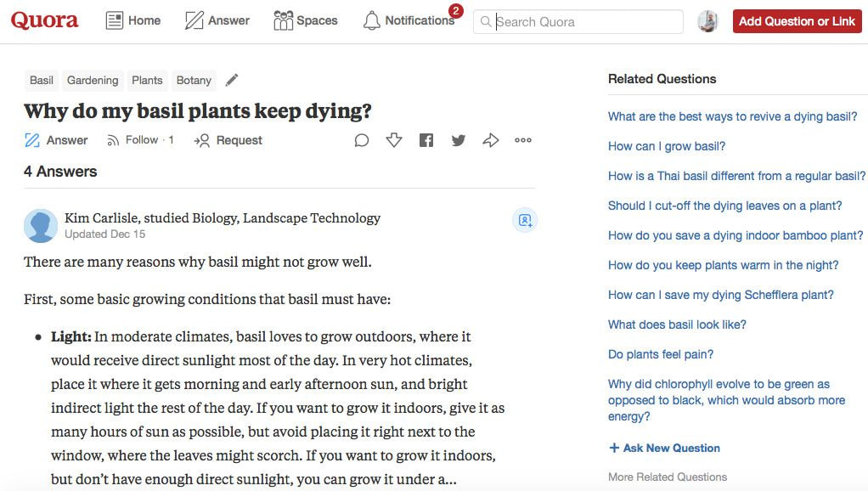
Task: Open the Home tab
Action: [x=132, y=20]
